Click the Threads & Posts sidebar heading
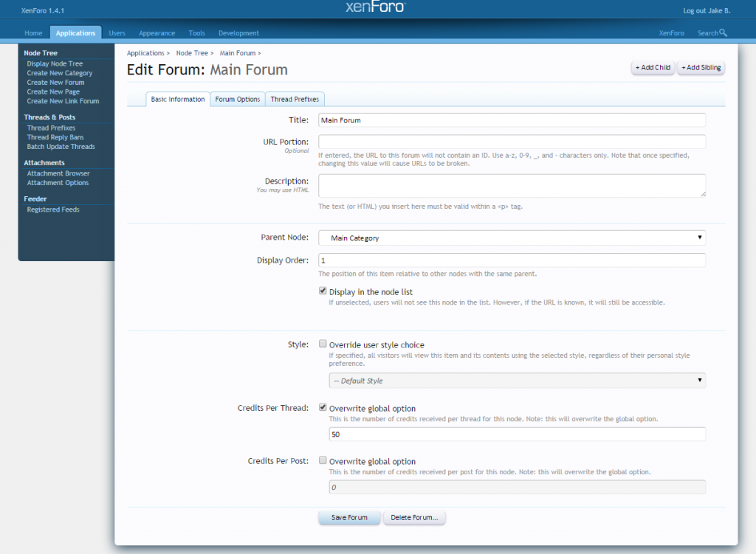This screenshot has width=756, height=554. point(49,117)
